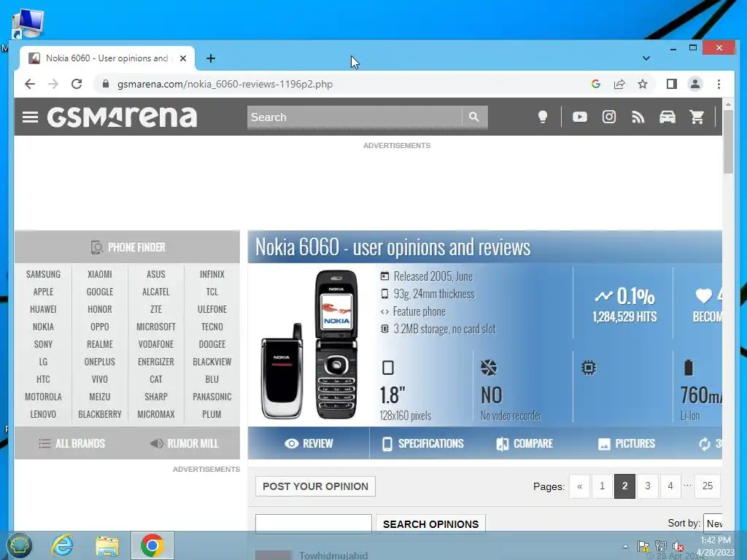The width and height of the screenshot is (747, 560).
Task: Click the Phone Finder button
Action: pyautogui.click(x=127, y=247)
